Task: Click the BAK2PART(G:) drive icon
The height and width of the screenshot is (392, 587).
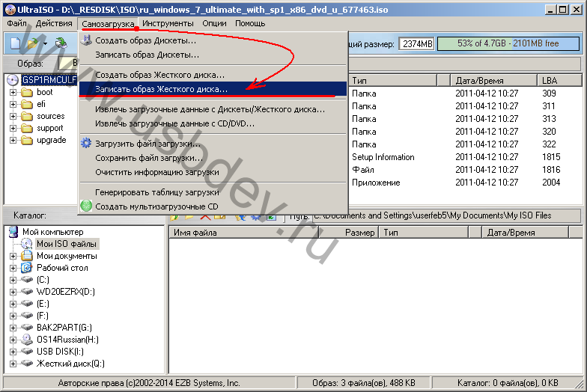Action: pos(27,328)
